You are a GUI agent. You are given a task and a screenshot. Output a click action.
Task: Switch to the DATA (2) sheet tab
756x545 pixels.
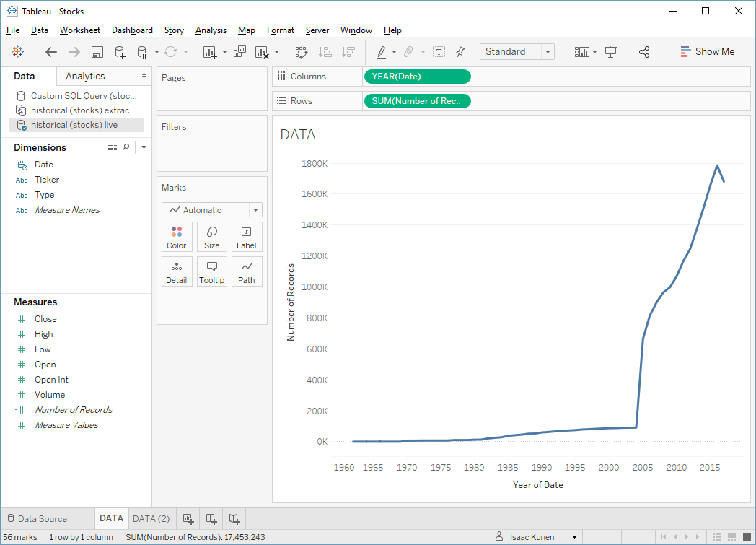[151, 518]
